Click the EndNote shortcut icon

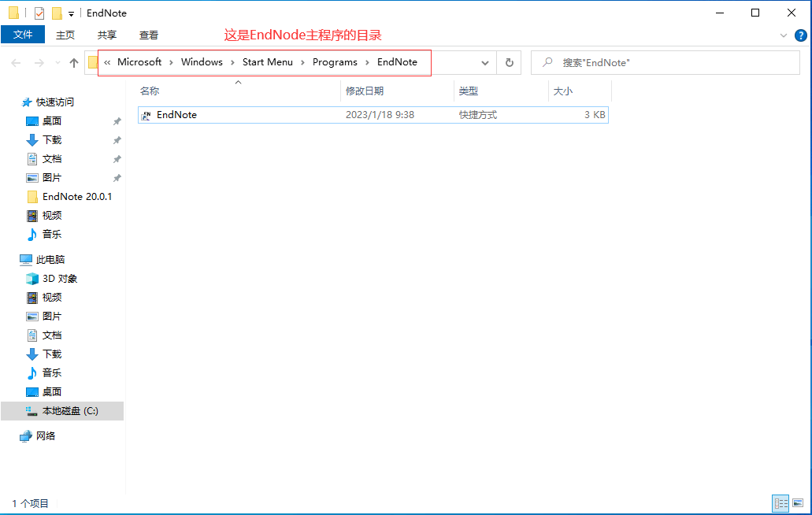coord(146,116)
